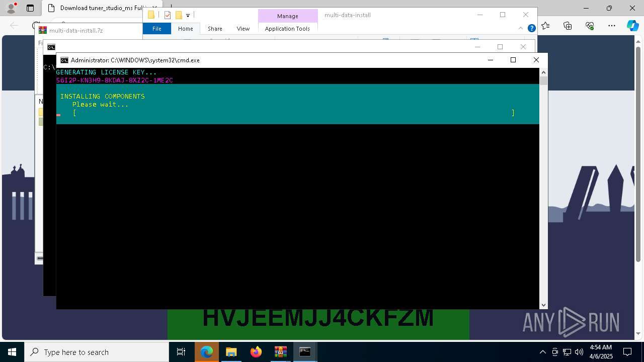Maximize the Administrator cmd.exe window
The width and height of the screenshot is (644, 362).
513,60
